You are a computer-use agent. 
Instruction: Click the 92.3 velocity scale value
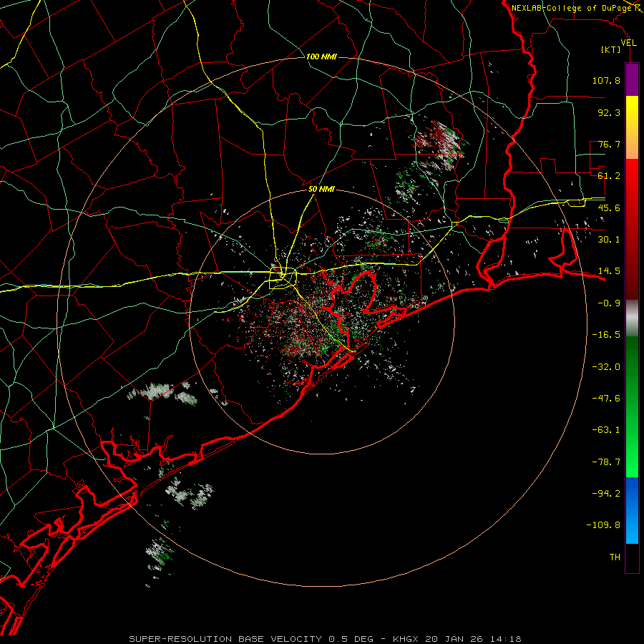click(x=609, y=112)
